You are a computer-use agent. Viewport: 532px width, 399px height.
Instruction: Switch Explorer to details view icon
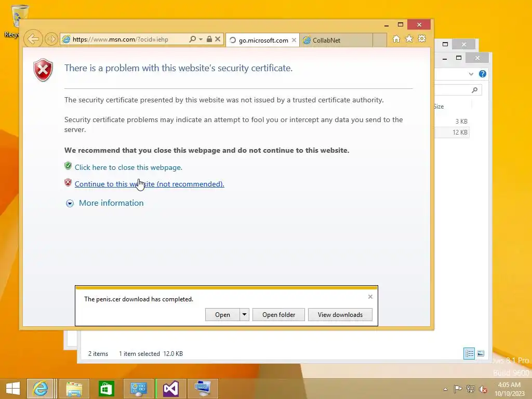coord(469,353)
